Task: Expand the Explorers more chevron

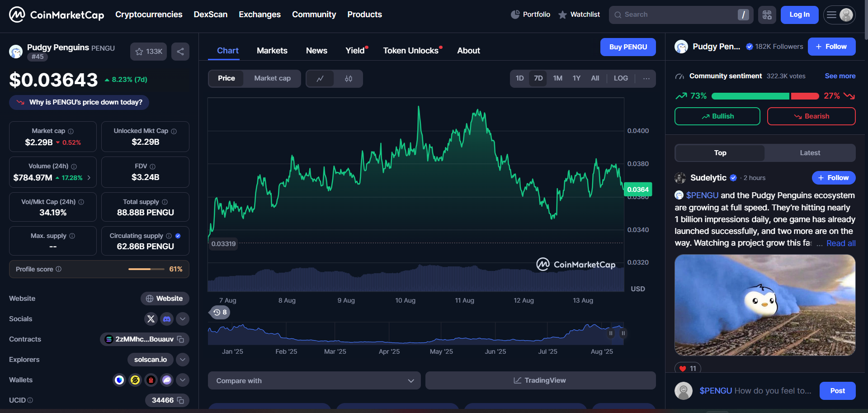Action: (x=183, y=360)
